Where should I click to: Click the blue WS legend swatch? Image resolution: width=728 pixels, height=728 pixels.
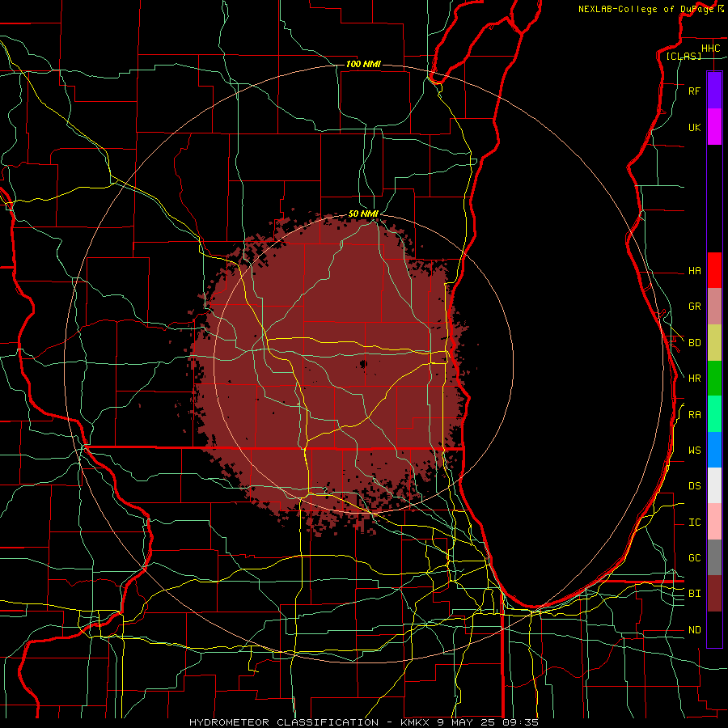pos(714,450)
